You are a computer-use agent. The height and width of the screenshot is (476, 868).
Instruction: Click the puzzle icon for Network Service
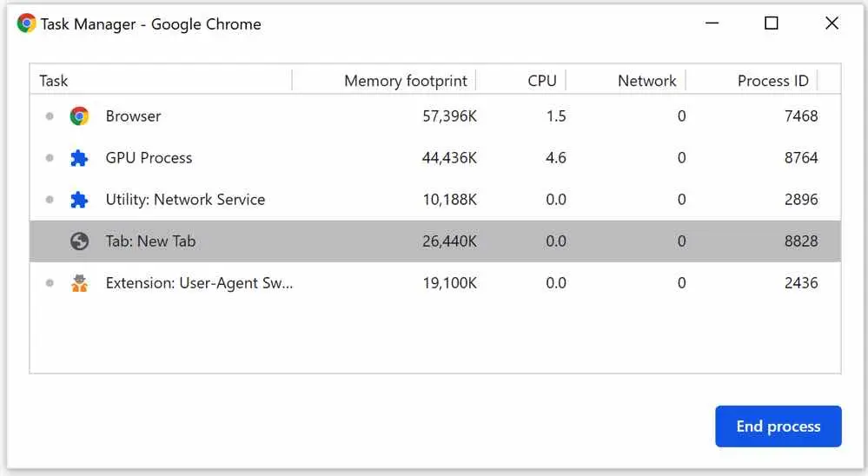(x=79, y=200)
